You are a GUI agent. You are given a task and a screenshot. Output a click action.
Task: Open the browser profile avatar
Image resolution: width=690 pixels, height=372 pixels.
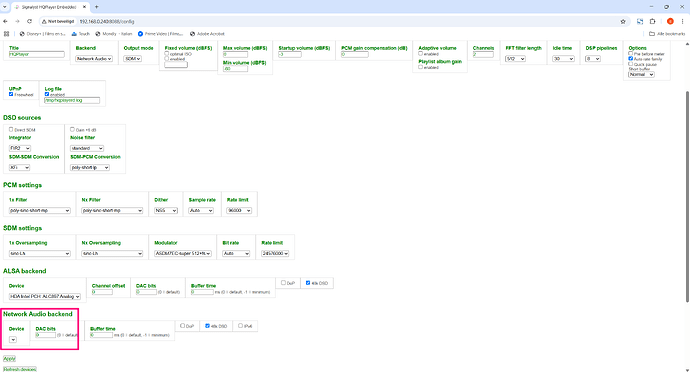click(x=670, y=21)
